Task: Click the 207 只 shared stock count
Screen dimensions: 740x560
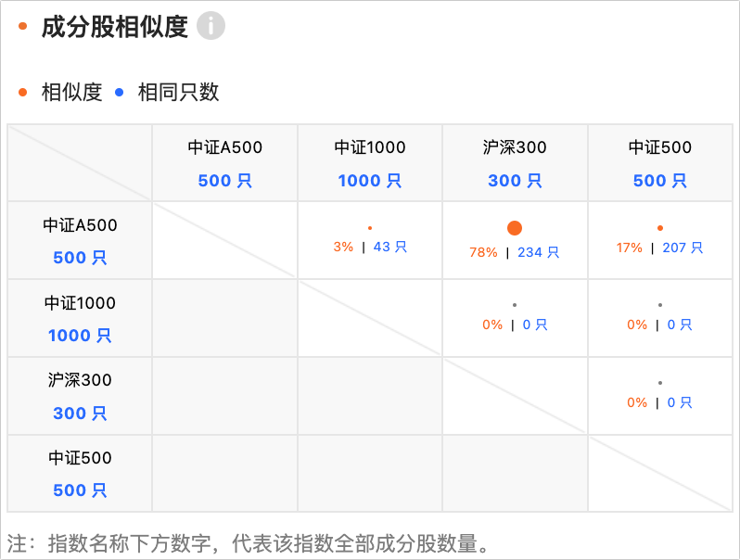Action: 684,248
